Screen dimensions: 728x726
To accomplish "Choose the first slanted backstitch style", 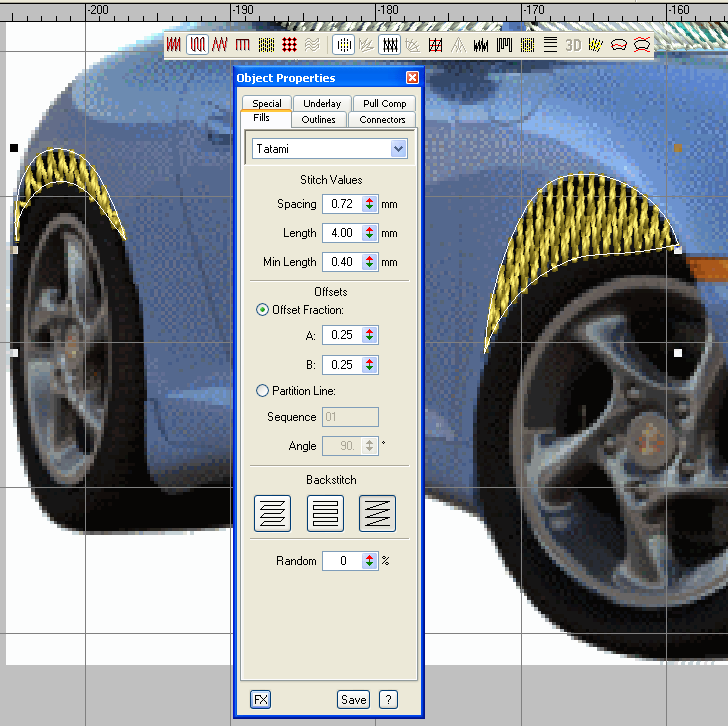I will [273, 513].
